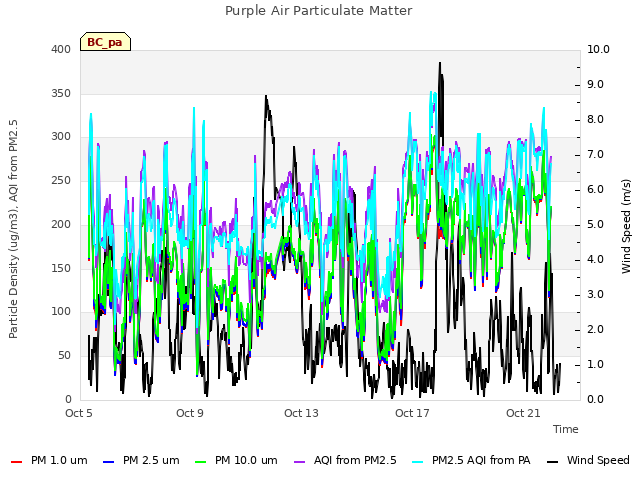Viewport: 640px width, 480px height.
Task: Click the BC_pa label badge
Action: (x=105, y=42)
